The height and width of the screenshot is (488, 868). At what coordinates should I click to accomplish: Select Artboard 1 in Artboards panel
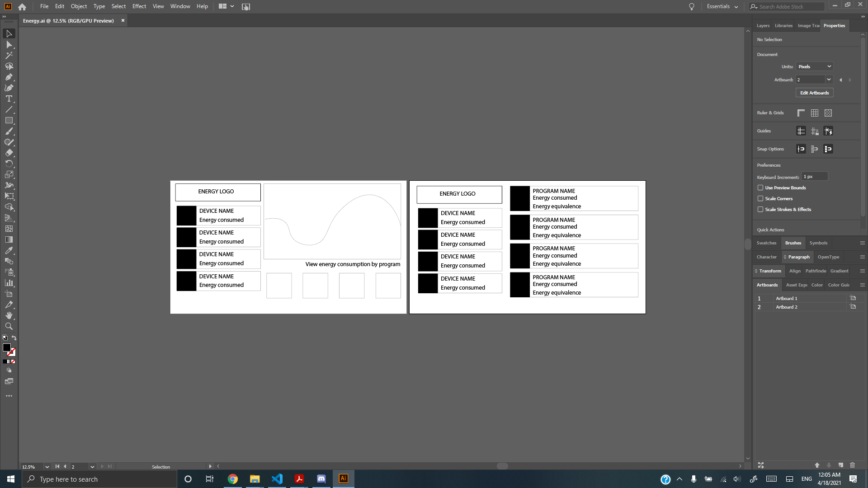point(786,299)
